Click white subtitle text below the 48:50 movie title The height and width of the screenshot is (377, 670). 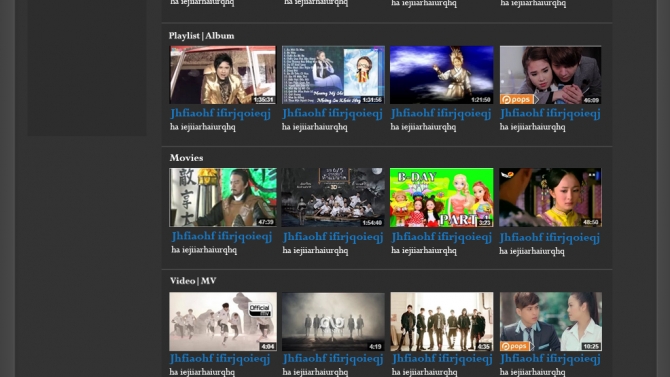click(532, 251)
